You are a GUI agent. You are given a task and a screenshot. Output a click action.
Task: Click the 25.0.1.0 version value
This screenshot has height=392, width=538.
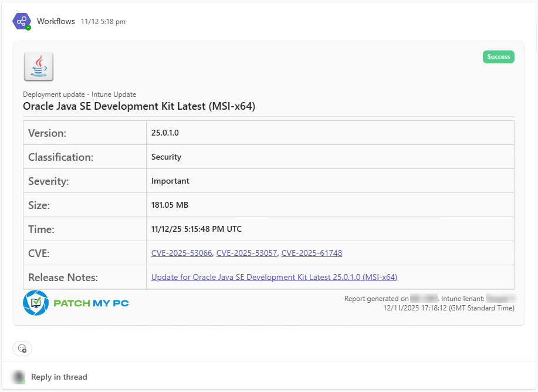point(165,133)
